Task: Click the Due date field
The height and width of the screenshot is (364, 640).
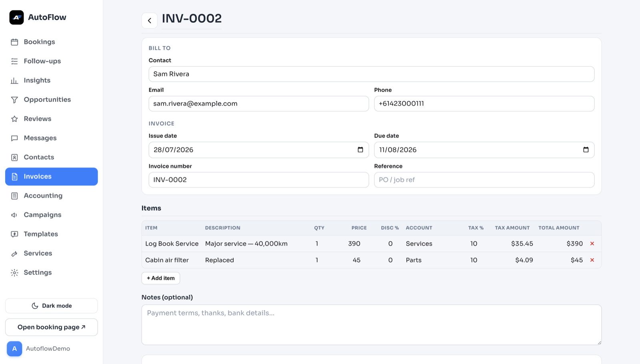Action: point(484,150)
